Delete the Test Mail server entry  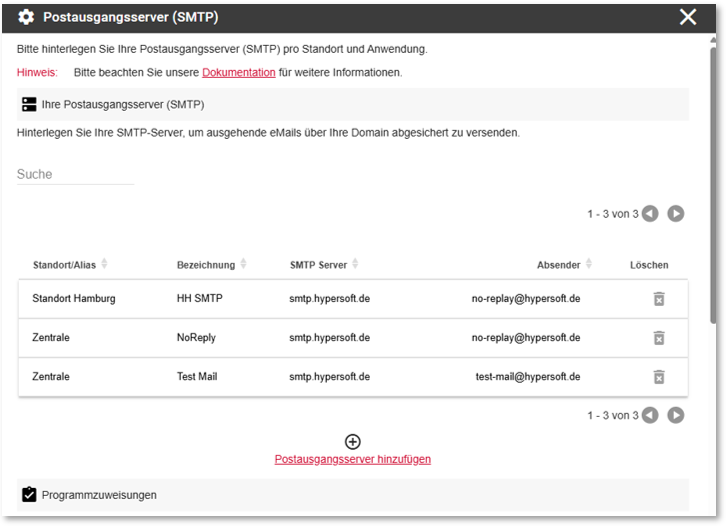click(659, 376)
